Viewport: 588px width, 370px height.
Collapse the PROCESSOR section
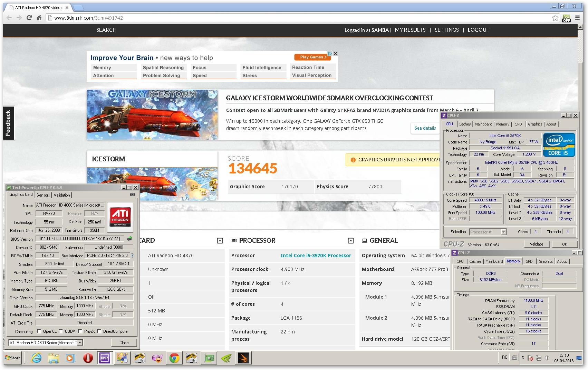(x=350, y=241)
